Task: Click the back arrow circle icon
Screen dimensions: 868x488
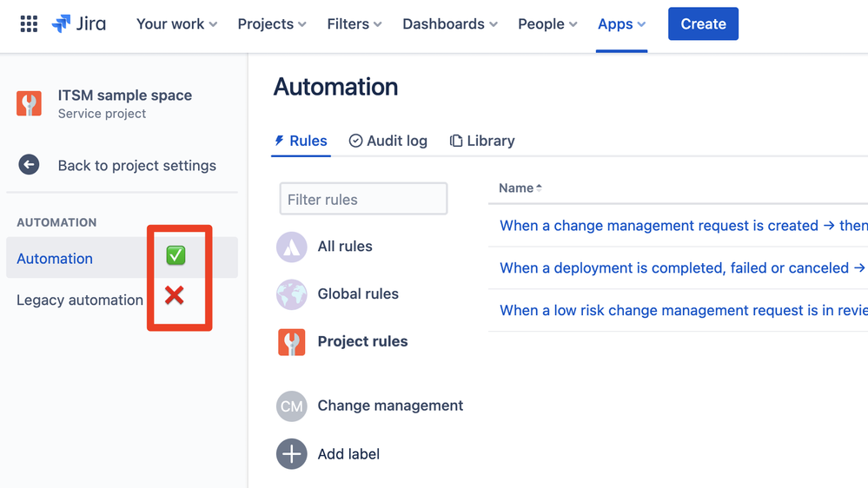Action: pos(29,165)
